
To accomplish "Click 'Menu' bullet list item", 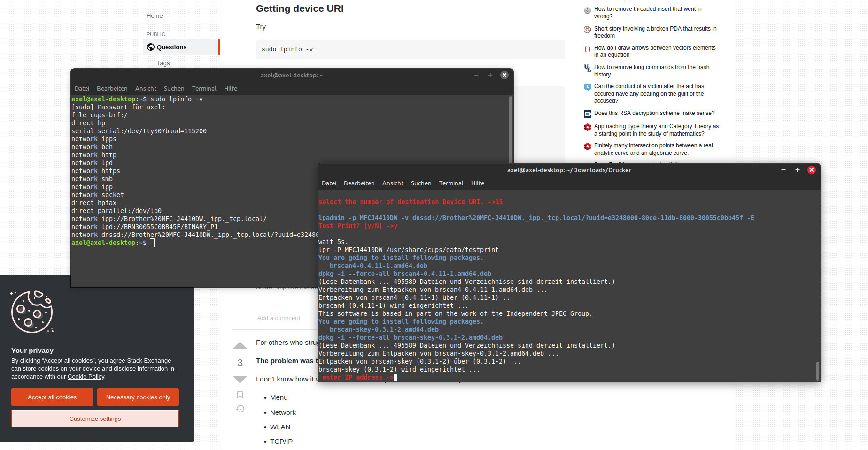I will click(279, 397).
